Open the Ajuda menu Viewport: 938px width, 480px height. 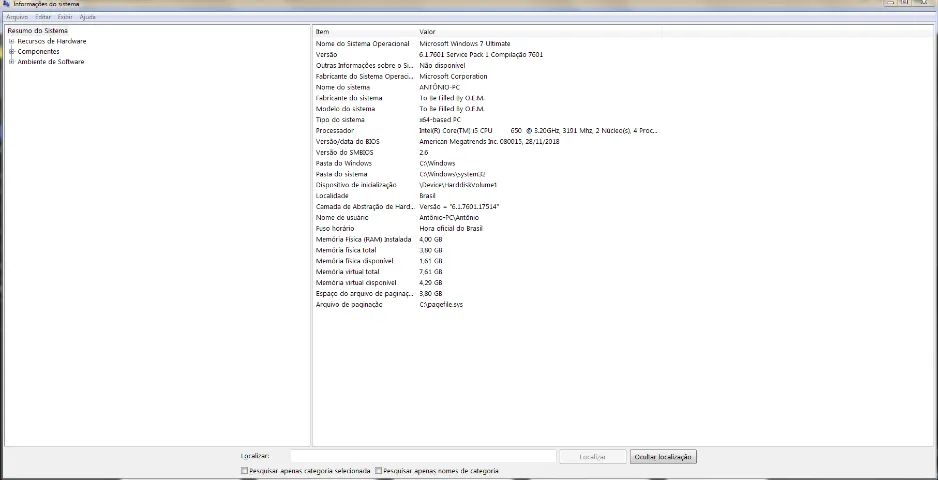click(87, 17)
